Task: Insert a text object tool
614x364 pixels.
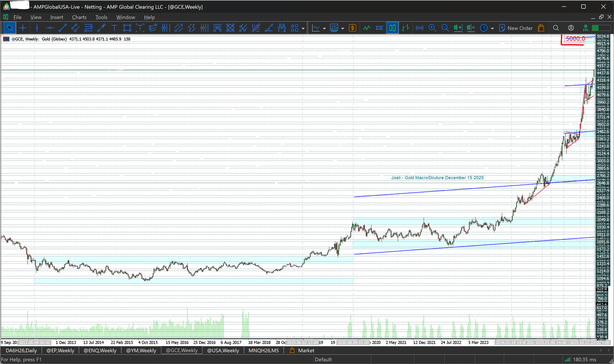Action: 114,28
